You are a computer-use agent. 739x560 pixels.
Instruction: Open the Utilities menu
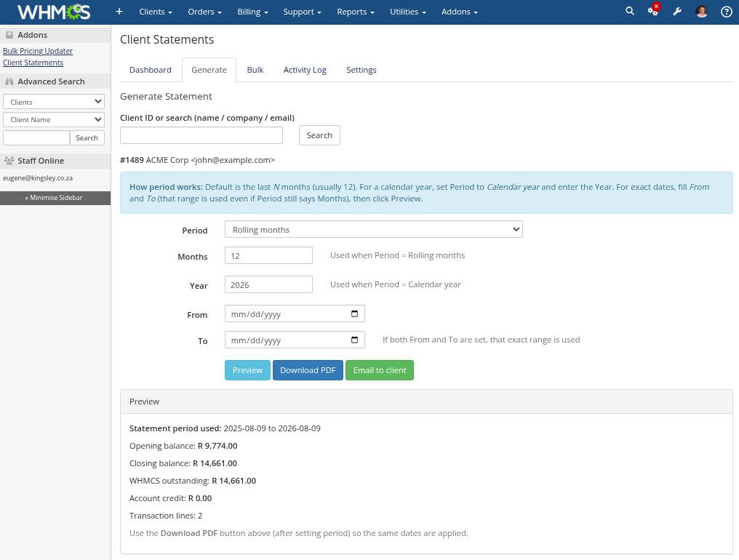407,12
